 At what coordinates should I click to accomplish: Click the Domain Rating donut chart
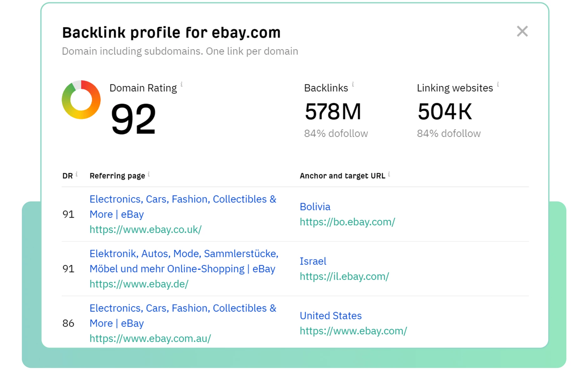[x=81, y=100]
